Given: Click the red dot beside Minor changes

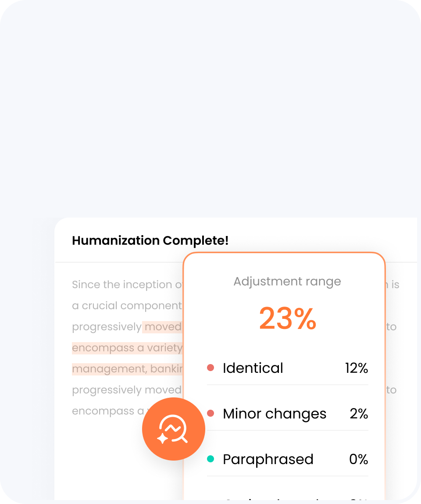Looking at the screenshot, I should point(210,413).
